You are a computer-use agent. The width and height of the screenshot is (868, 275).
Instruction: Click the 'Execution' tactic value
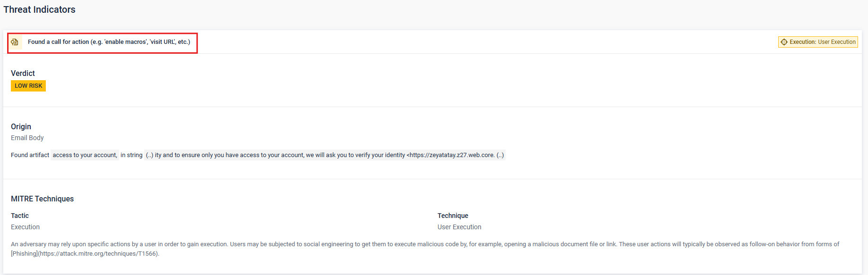[26, 227]
